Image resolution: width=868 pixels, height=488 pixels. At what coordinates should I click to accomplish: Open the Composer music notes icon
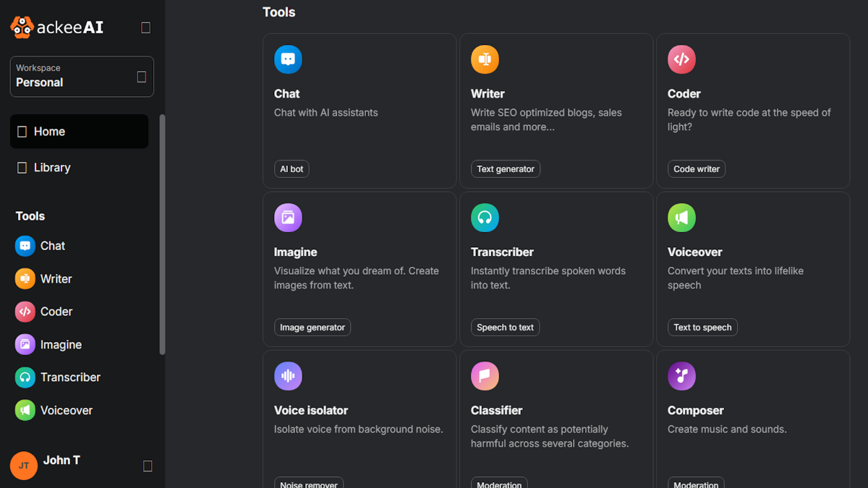tap(681, 376)
